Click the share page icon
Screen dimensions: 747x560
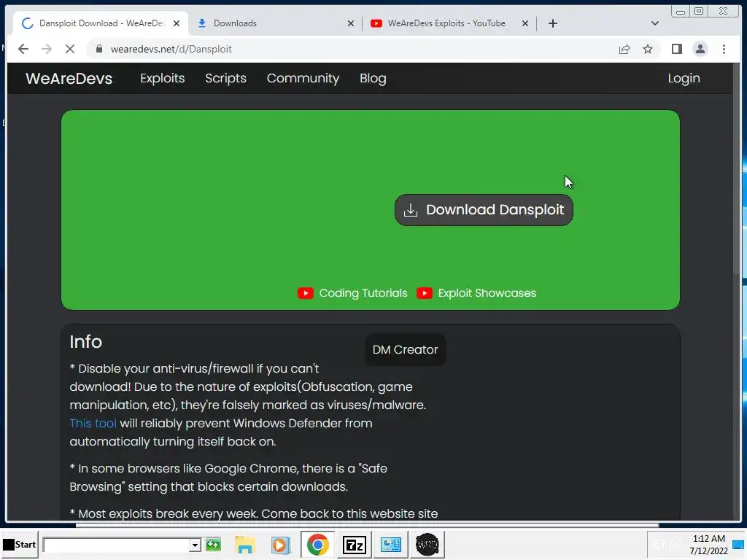pyautogui.click(x=624, y=49)
